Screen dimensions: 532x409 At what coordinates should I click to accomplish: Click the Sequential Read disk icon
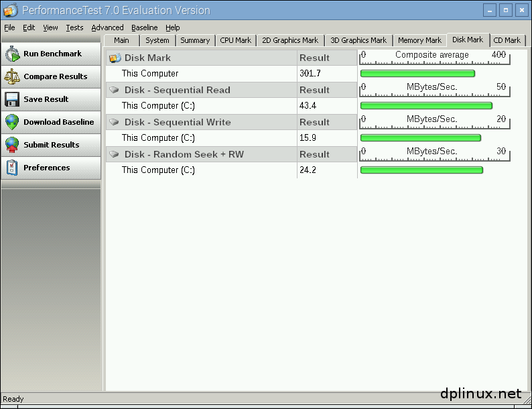pos(115,90)
